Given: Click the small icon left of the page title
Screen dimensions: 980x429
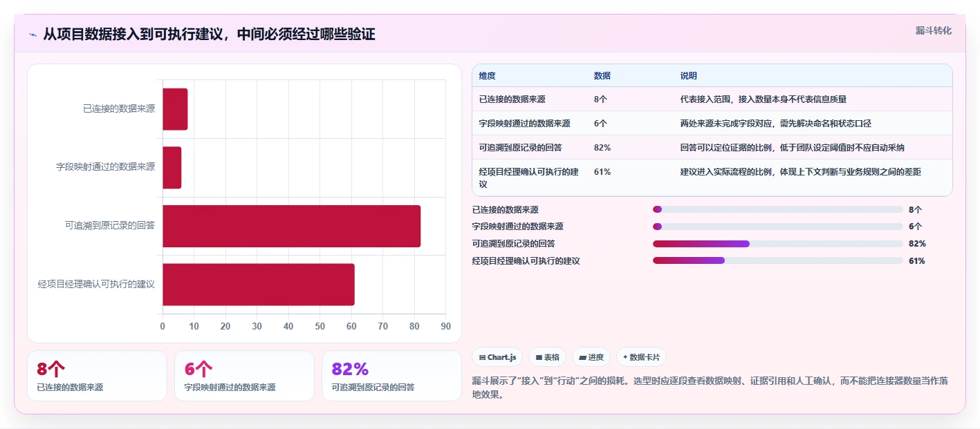Looking at the screenshot, I should pos(33,35).
